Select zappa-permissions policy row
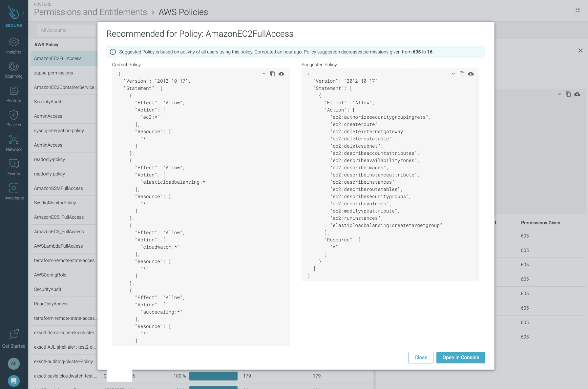The height and width of the screenshot is (389, 588). point(64,73)
